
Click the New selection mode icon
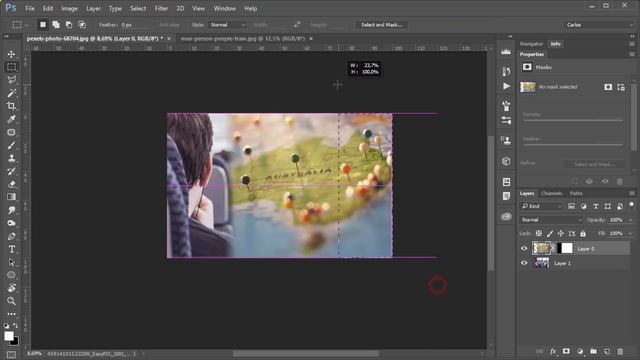coord(43,25)
